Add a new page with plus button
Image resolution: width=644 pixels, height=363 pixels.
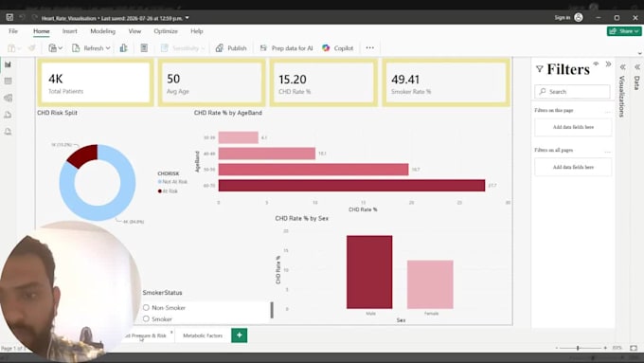240,336
